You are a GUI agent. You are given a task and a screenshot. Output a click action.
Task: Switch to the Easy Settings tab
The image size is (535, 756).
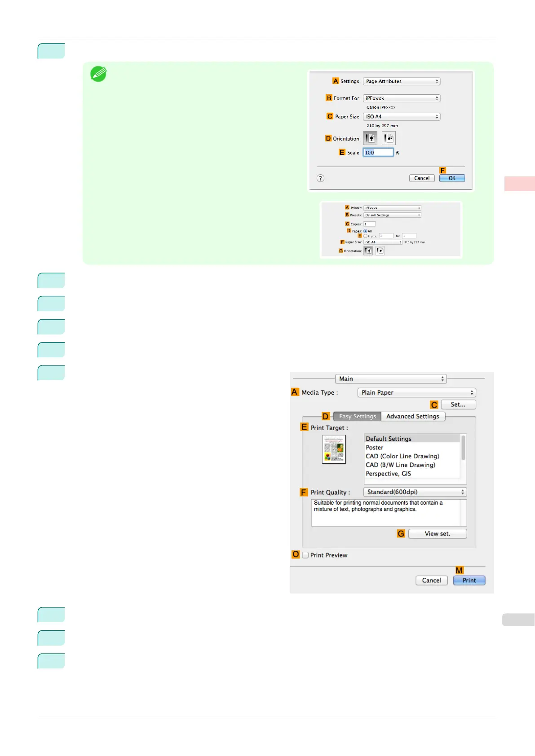pyautogui.click(x=357, y=416)
